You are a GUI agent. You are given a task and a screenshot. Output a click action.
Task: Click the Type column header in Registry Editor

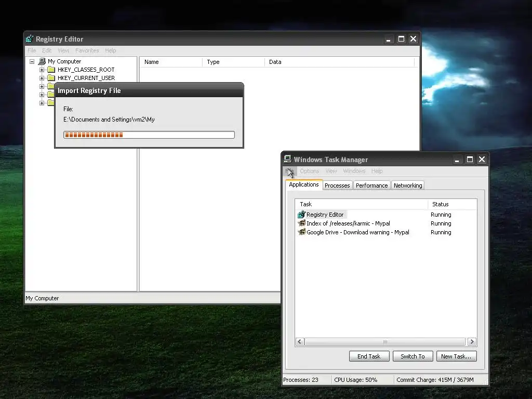(234, 62)
